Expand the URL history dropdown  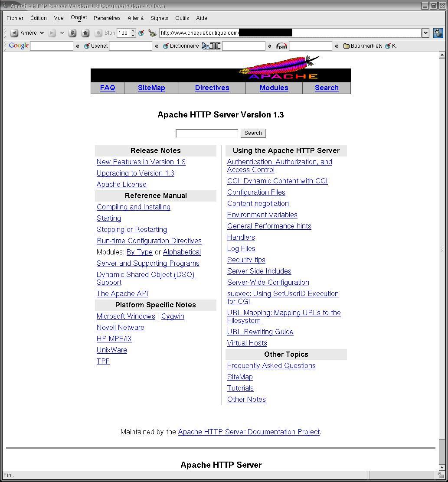pyautogui.click(x=425, y=33)
